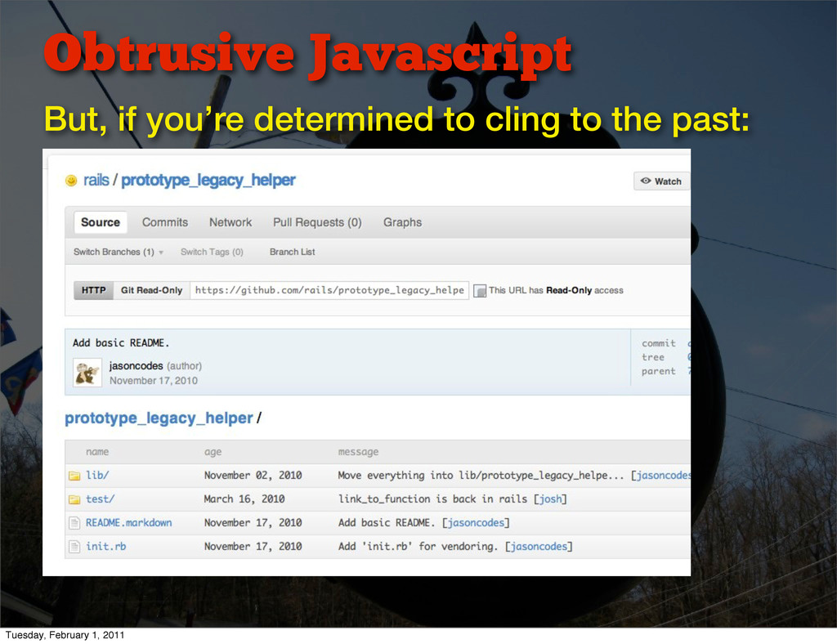
Task: Open the README.markdown file
Action: point(129,523)
